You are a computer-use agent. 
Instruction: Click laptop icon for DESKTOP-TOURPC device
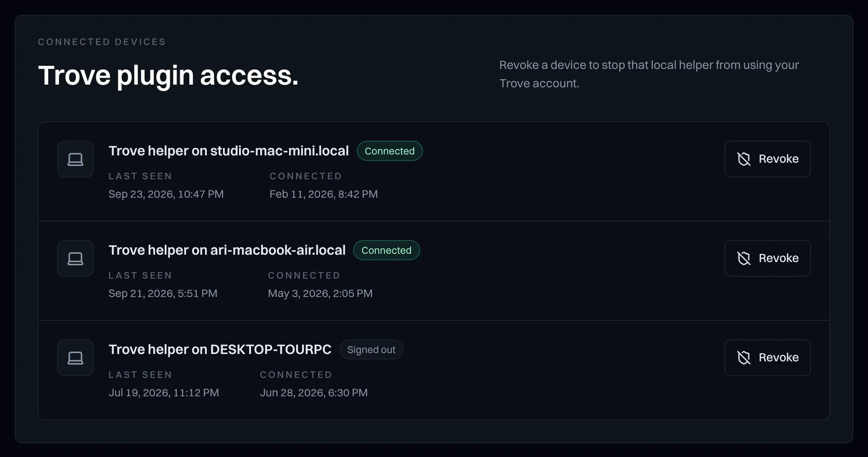(75, 358)
